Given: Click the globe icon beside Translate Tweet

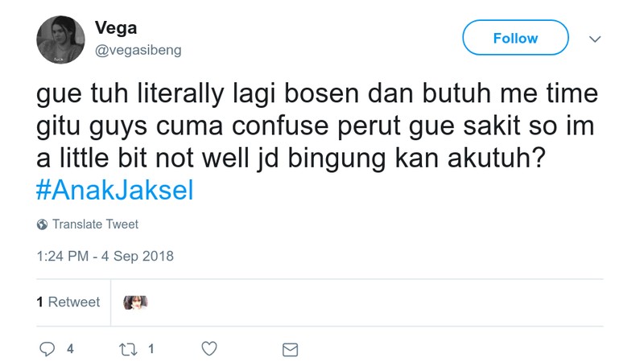Looking at the screenshot, I should tap(42, 224).
